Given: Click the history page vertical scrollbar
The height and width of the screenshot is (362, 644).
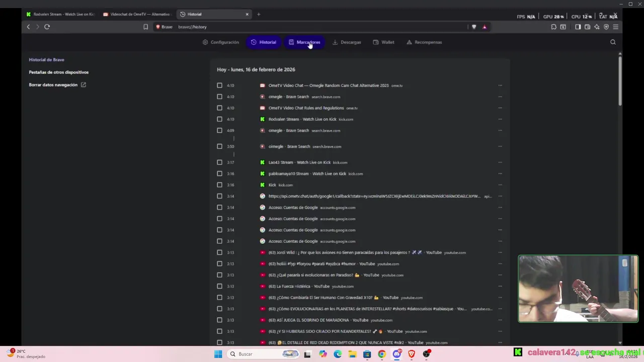Looking at the screenshot, I should point(620,80).
